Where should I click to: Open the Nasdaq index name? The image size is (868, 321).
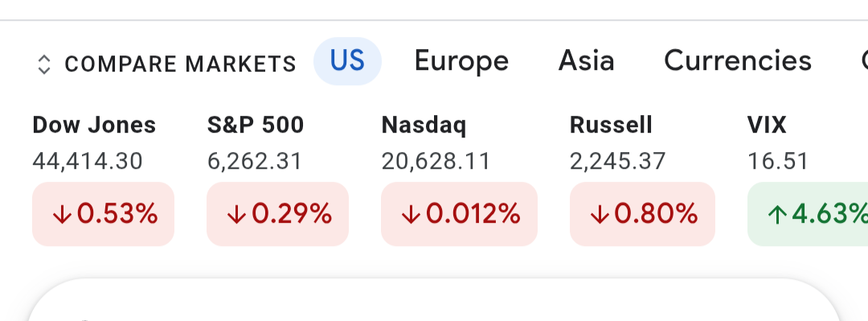click(x=424, y=126)
